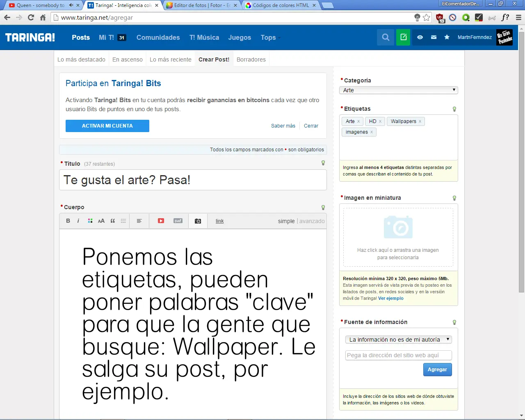The height and width of the screenshot is (420, 525).
Task: Open favorites star icon in header
Action: click(447, 37)
